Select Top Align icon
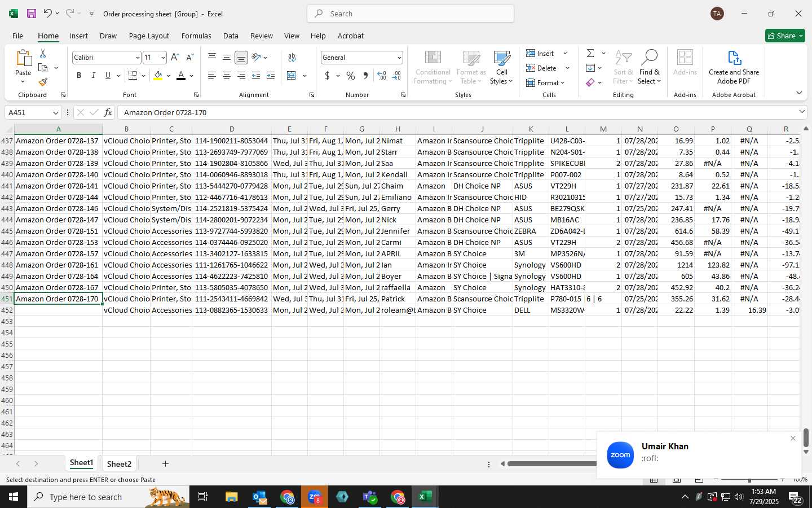Image resolution: width=812 pixels, height=508 pixels. [x=212, y=58]
